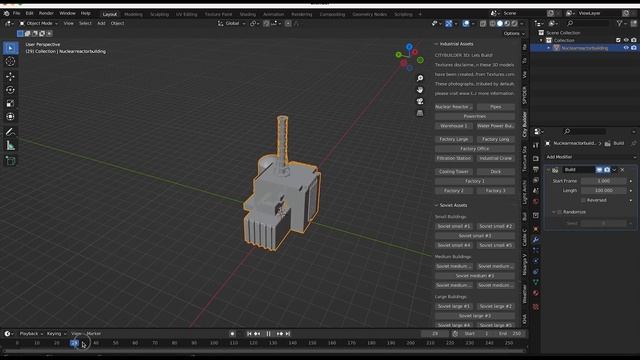Click the outliner filter funnel icon
The width and height of the screenshot is (640, 360).
pos(620,23)
